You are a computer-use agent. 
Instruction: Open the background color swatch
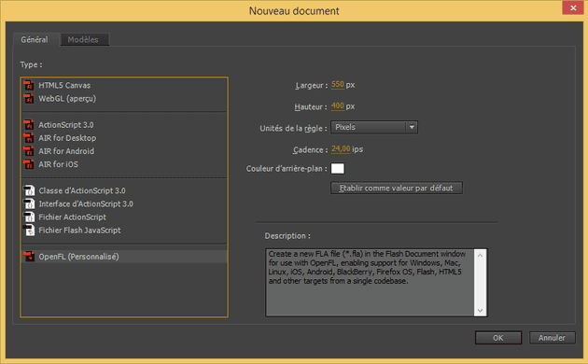pos(338,169)
